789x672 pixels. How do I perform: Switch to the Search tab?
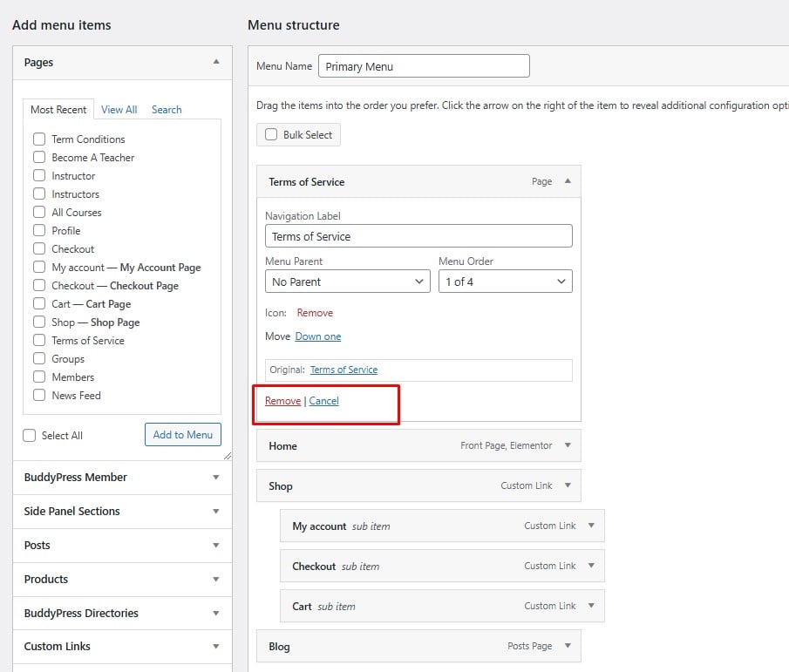click(167, 110)
